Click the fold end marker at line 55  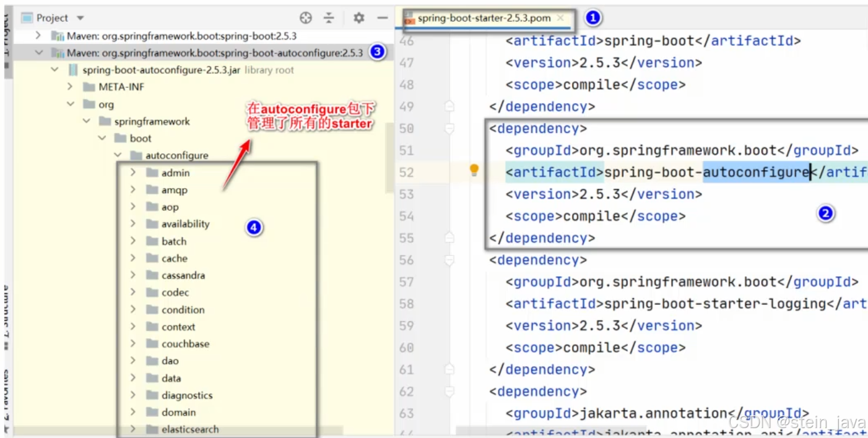click(449, 238)
